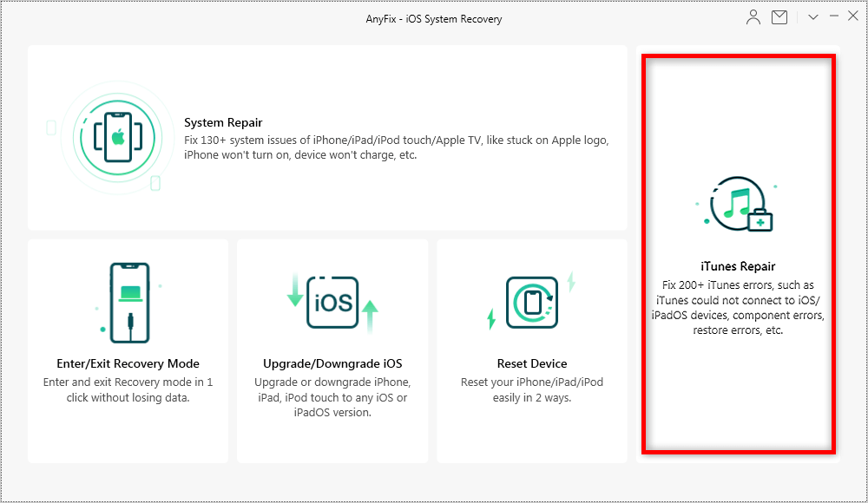The width and height of the screenshot is (868, 503).
Task: Click 'Enter and exit Recovery mode' description
Action: point(128,389)
